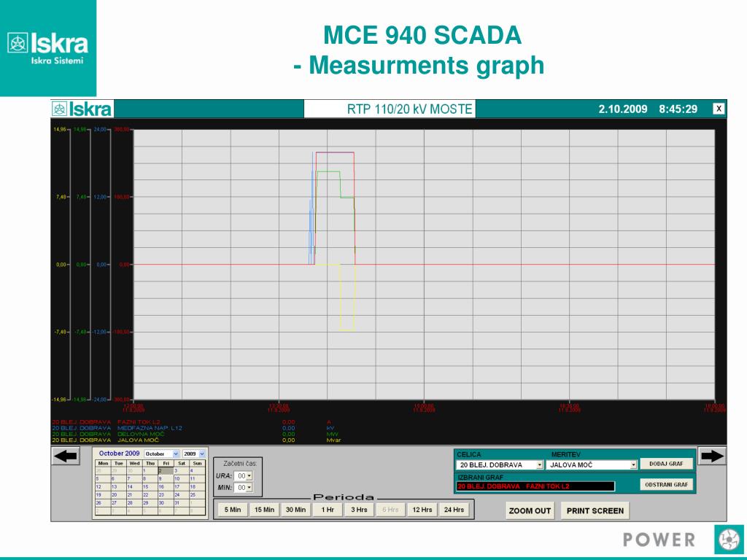Click the blue MEDFAZNA NAP. L12 legend entry
Viewport: 747px width, 560px height.
(x=150, y=428)
